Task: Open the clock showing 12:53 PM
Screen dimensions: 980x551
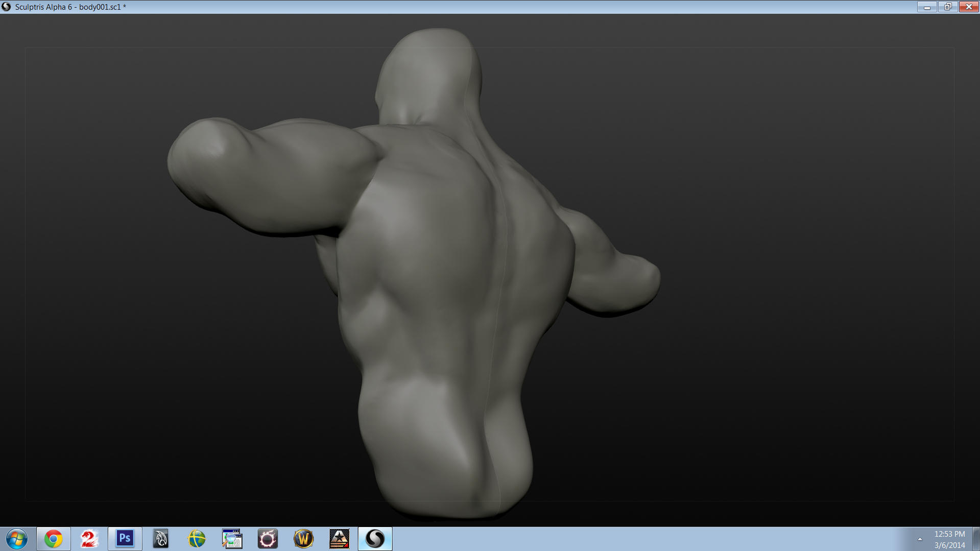Action: 949,539
